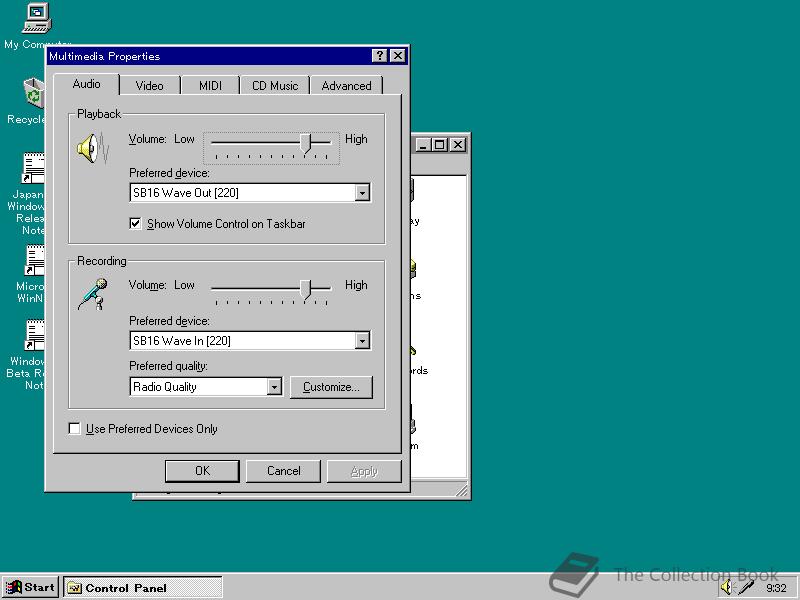Screen dimensions: 800x600
Task: Expand the recording Preferred device dropdown
Action: pyautogui.click(x=362, y=341)
